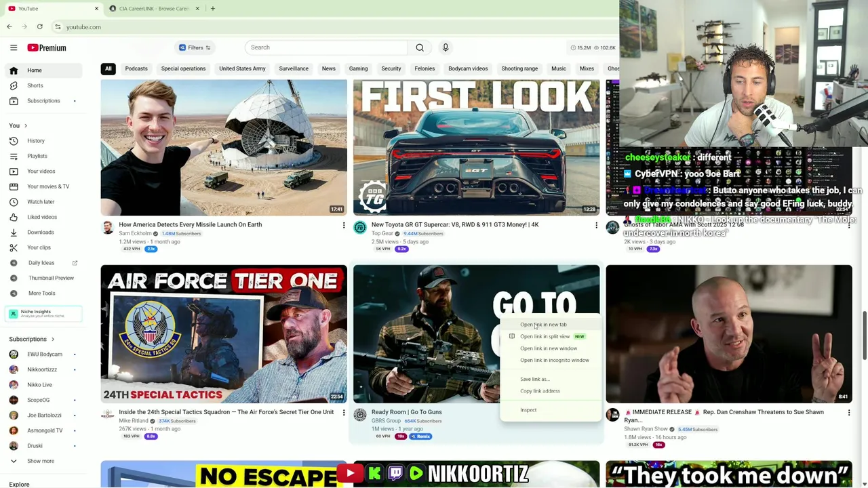The height and width of the screenshot is (488, 868).
Task: Reload the page with refresh icon
Action: [40, 27]
